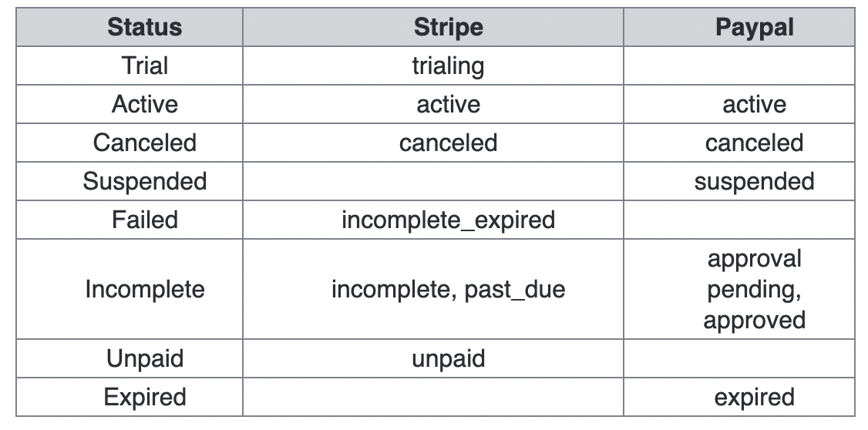Select the Active cell in Status column
This screenshot has height=430, width=868.
click(145, 104)
